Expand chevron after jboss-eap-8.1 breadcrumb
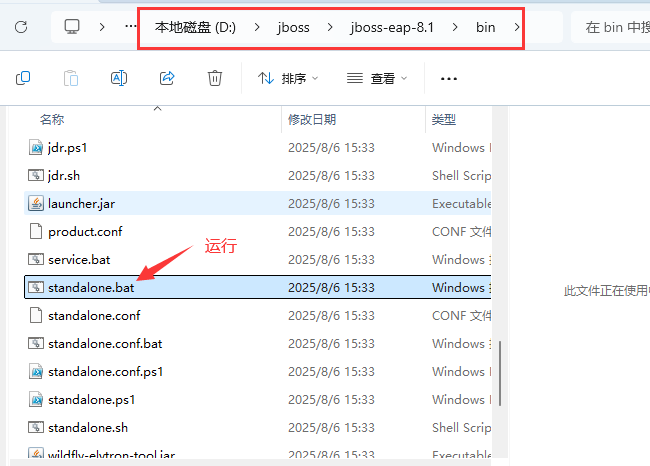 [455, 27]
